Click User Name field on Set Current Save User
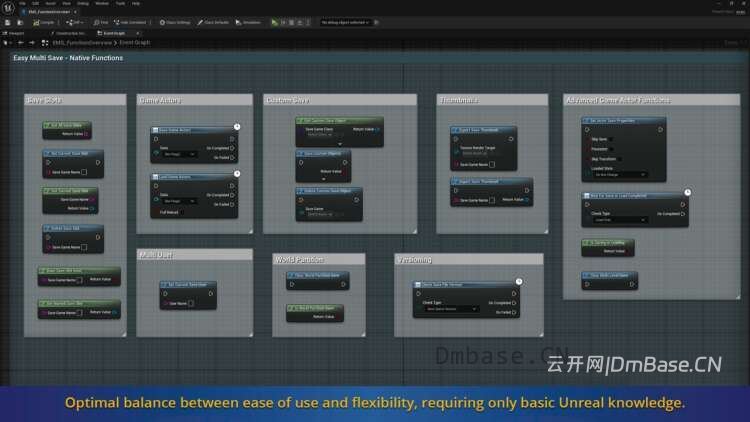Image resolution: width=750 pixels, height=422 pixels. (x=191, y=303)
